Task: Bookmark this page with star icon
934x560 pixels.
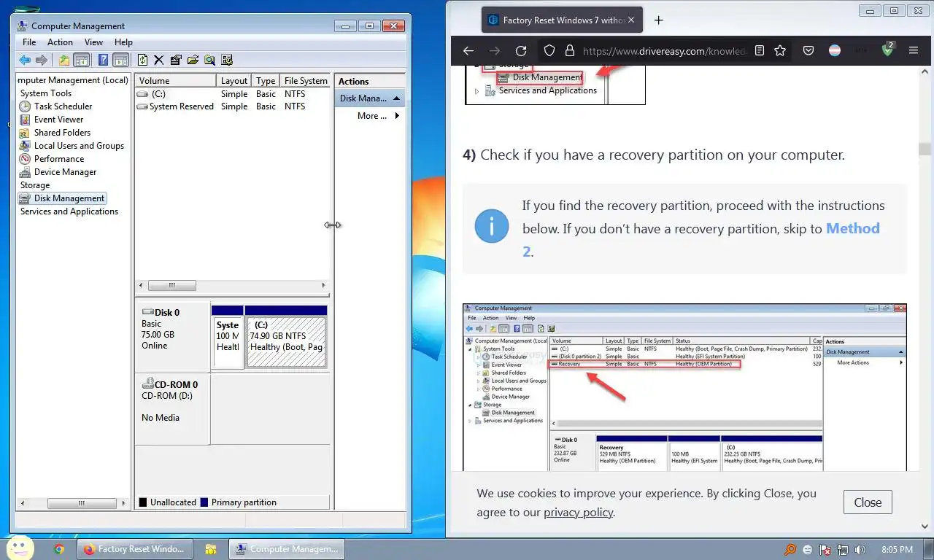Action: click(780, 51)
